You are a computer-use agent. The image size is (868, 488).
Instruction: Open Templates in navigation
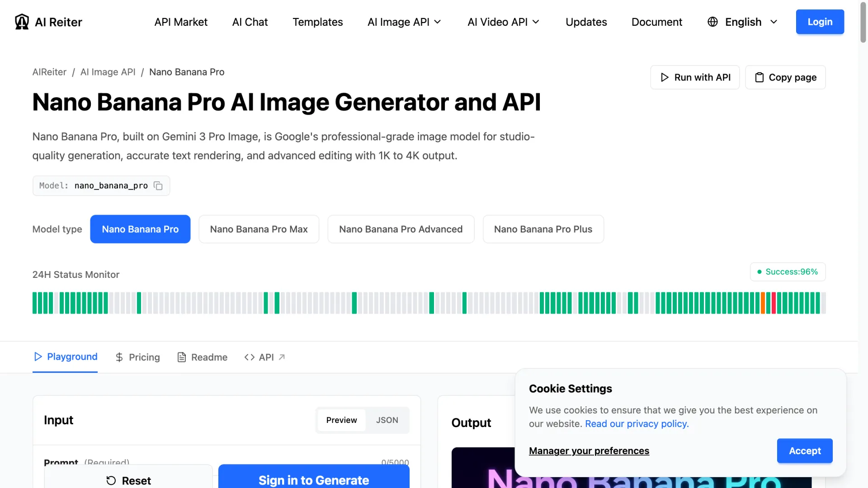(x=318, y=22)
